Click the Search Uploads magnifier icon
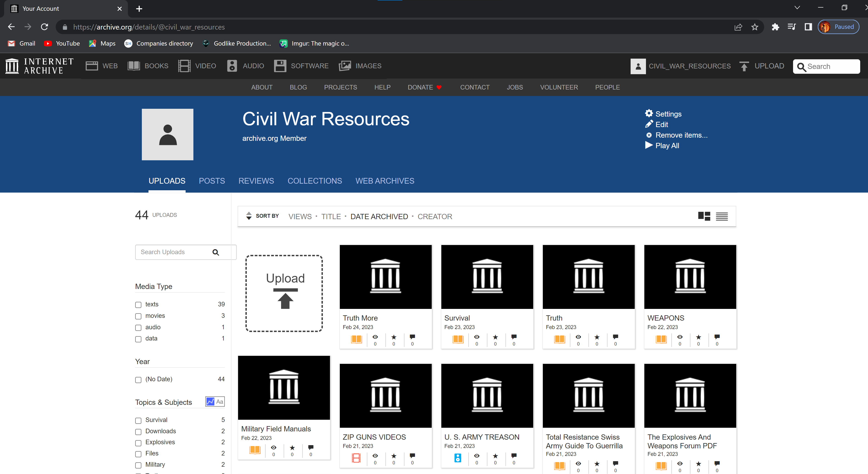 pyautogui.click(x=216, y=252)
